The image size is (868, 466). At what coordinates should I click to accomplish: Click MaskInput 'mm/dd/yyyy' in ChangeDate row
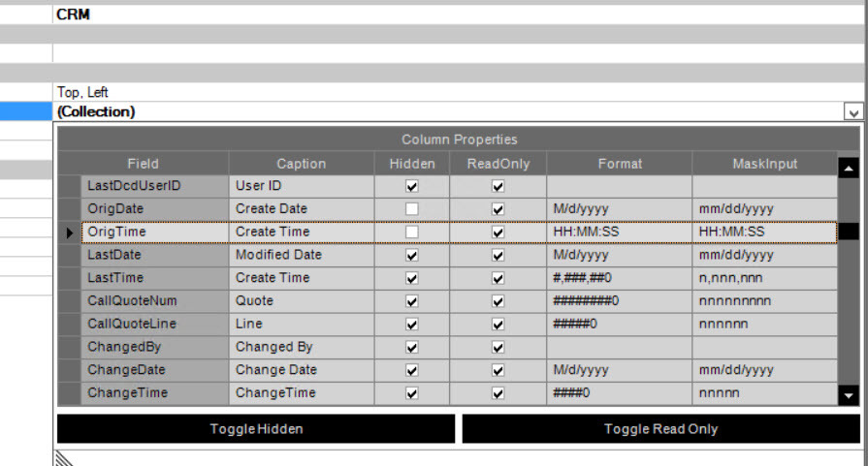tap(765, 370)
